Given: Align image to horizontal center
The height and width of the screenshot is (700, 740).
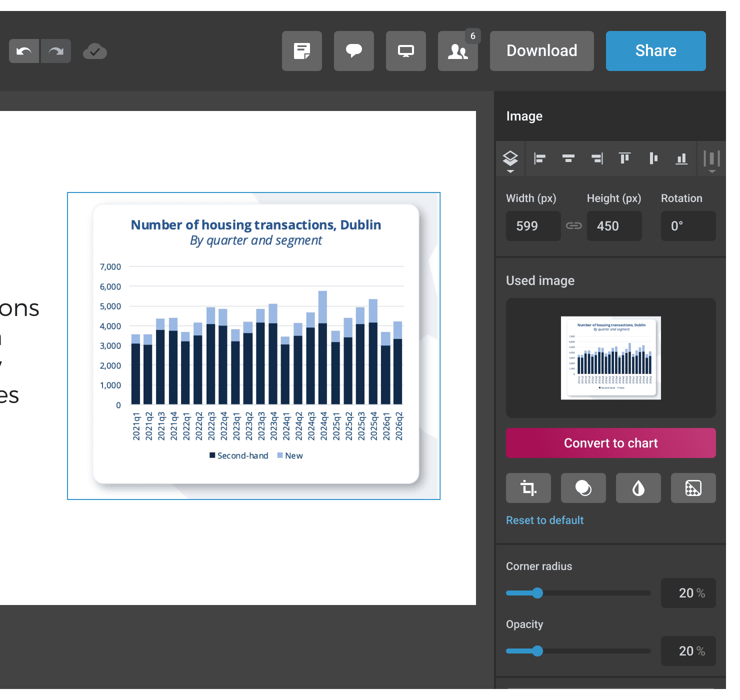Looking at the screenshot, I should (x=568, y=158).
